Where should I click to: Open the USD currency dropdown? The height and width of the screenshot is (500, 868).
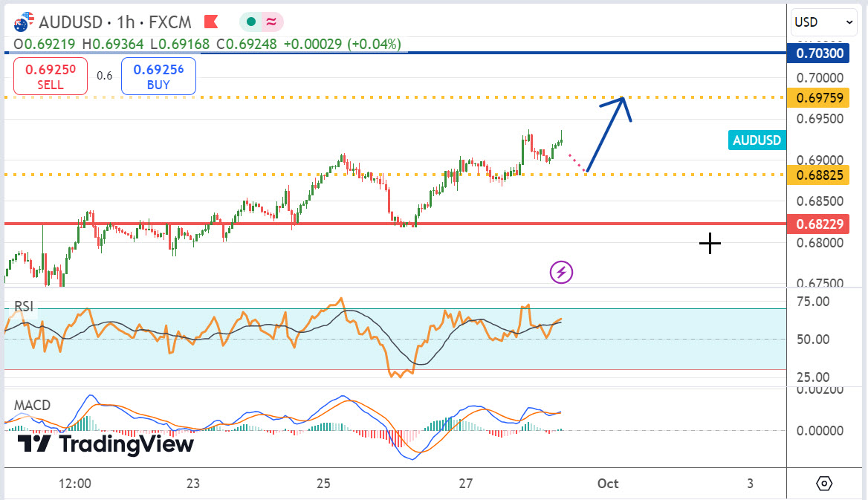[x=824, y=22]
